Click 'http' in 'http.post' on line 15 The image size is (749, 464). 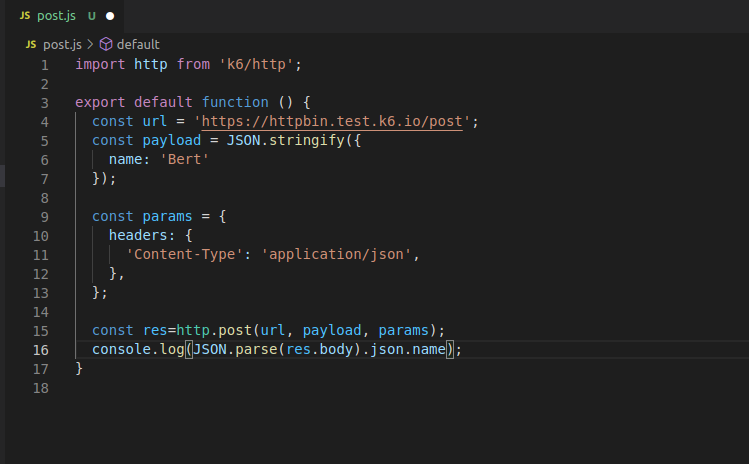point(193,330)
